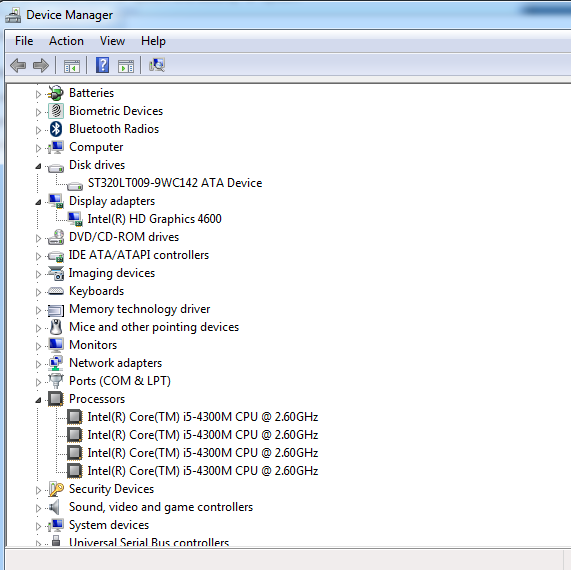The width and height of the screenshot is (571, 570).
Task: Expand the Network adapters arrow
Action: coord(38,364)
